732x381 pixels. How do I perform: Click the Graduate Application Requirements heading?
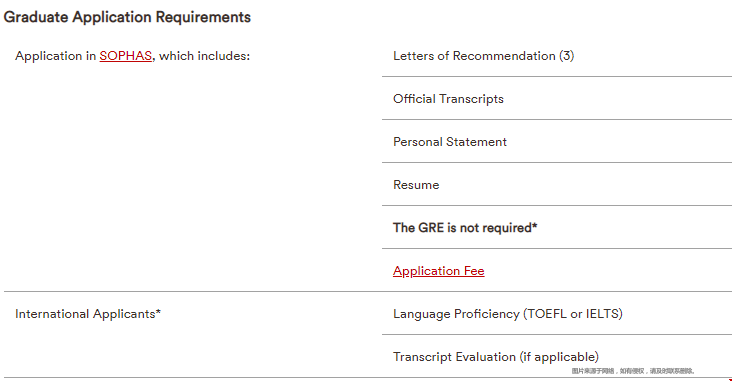point(127,17)
